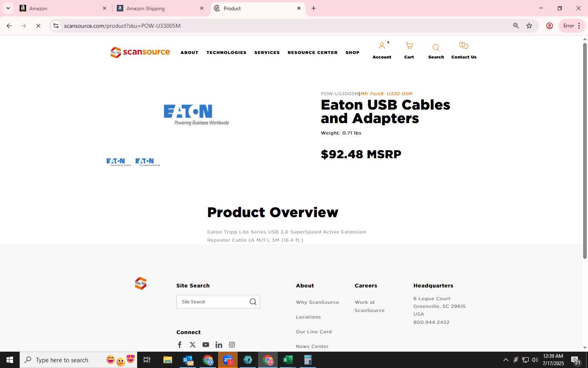Image resolution: width=588 pixels, height=368 pixels.
Task: Click the address bar URL
Action: pos(122,26)
